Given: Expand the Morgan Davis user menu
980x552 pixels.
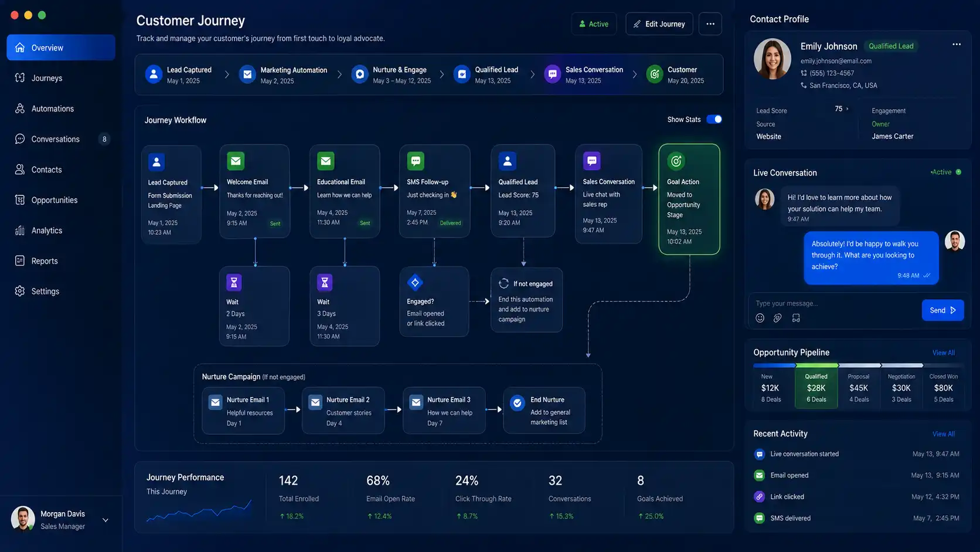Looking at the screenshot, I should (x=106, y=520).
